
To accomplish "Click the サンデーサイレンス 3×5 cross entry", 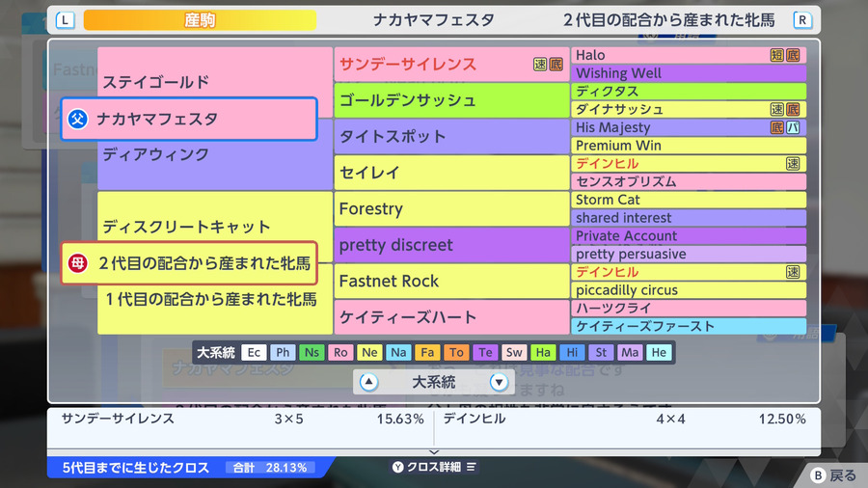I will pos(242,419).
